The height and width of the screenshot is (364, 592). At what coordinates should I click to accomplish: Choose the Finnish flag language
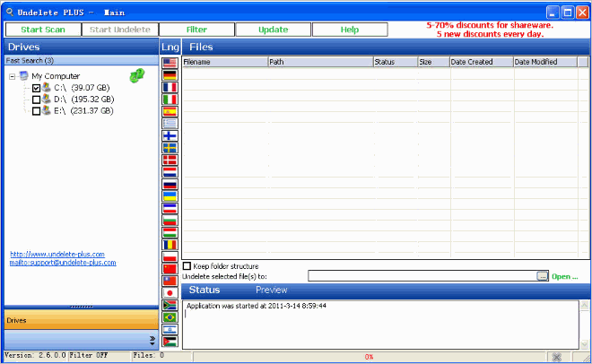tap(170, 135)
